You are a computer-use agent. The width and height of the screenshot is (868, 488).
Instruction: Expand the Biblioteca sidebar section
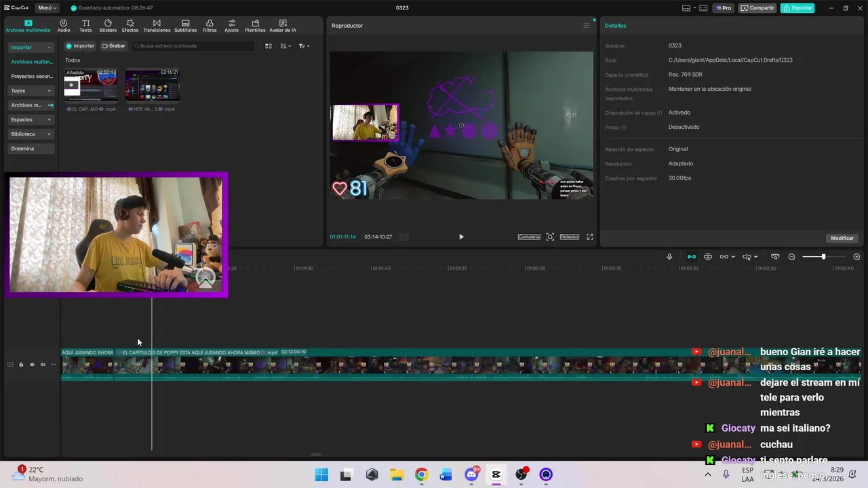pos(31,134)
